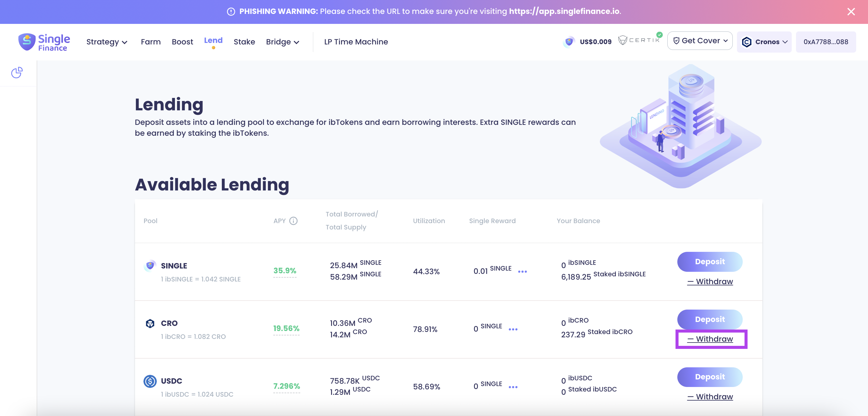Click the app.singlefinance.io URL in banner
868x416 pixels.
point(564,11)
